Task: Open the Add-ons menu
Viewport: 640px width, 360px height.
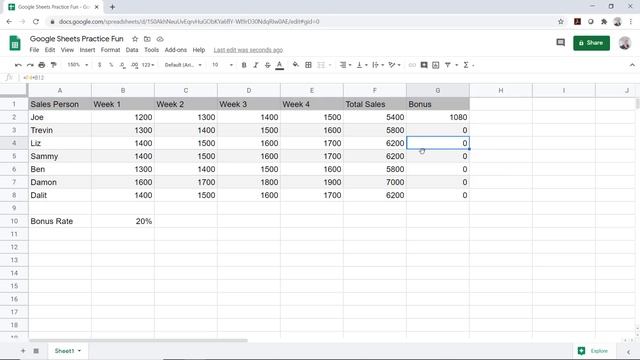Action: coord(176,50)
